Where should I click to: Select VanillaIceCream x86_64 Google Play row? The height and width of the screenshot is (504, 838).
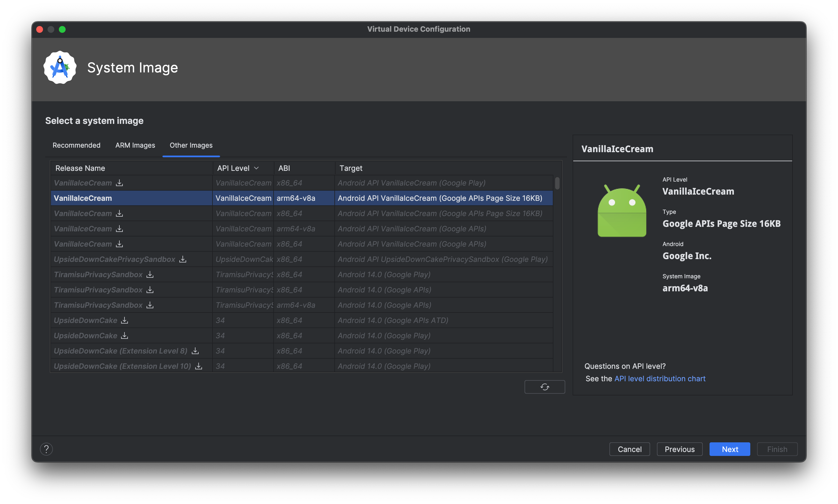(x=299, y=182)
